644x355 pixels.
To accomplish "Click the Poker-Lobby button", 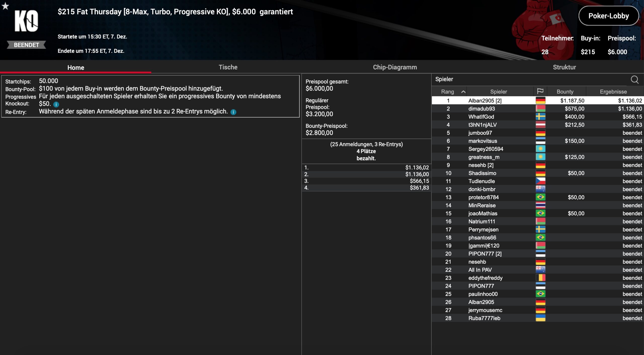I will [608, 16].
